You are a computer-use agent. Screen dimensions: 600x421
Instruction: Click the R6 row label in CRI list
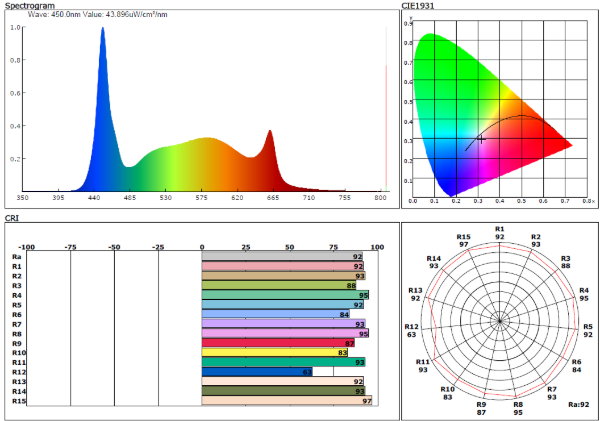pyautogui.click(x=16, y=314)
